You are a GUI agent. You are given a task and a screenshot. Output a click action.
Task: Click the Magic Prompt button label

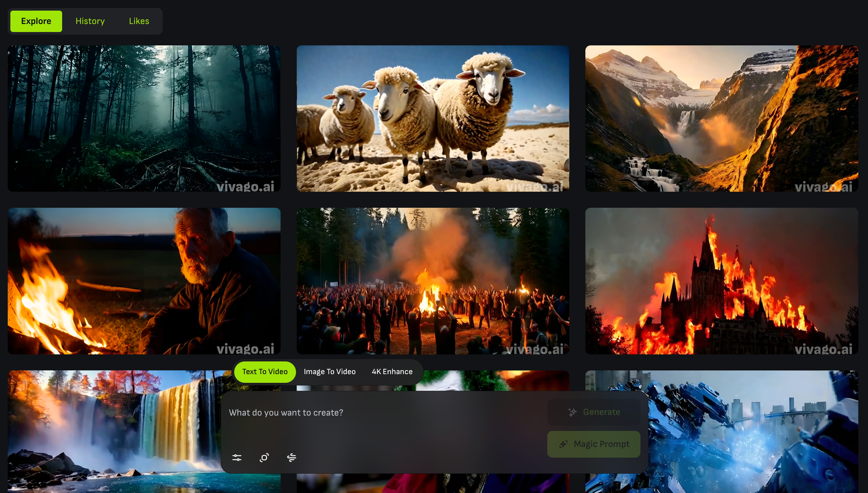coord(602,444)
